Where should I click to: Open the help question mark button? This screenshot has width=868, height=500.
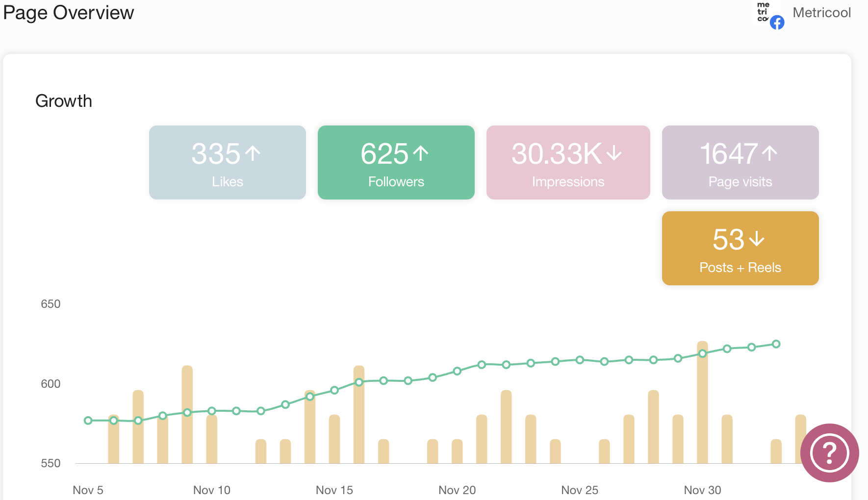[829, 453]
